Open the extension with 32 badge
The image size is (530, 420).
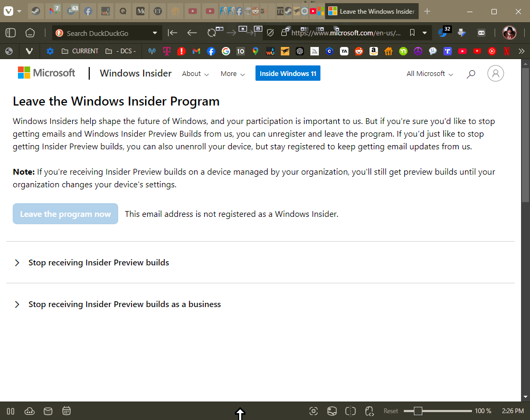coord(444,32)
